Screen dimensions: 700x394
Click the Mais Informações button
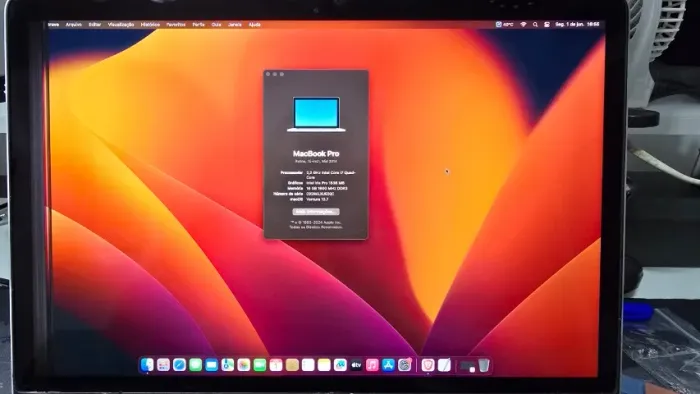coord(316,212)
